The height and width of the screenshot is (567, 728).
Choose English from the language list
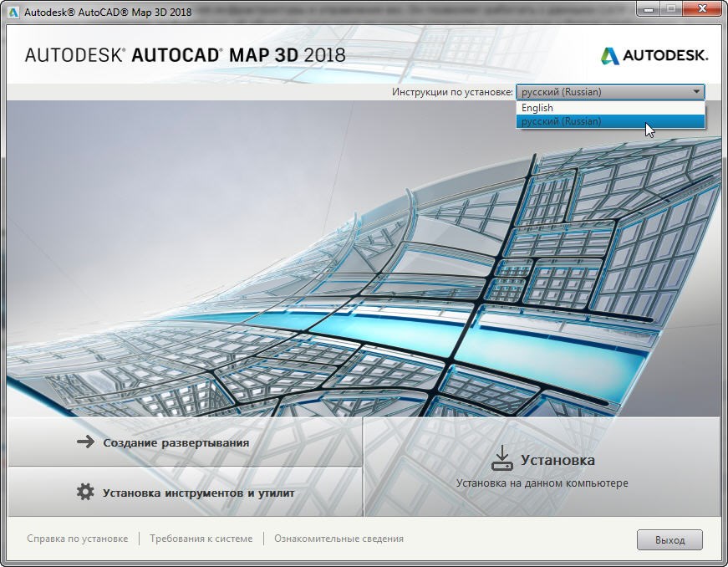coord(610,108)
